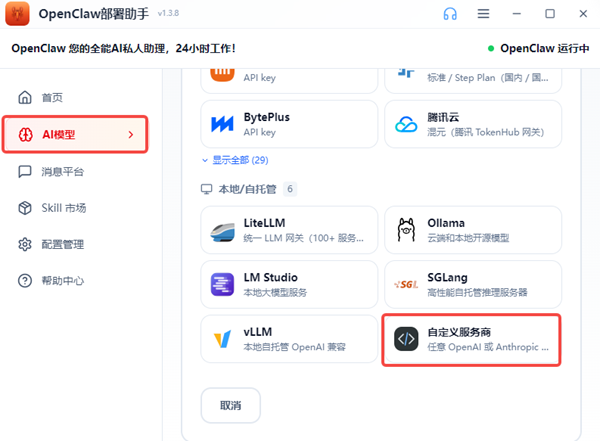Choose the 自定义服务商 provider card
The image size is (600, 441).
471,340
